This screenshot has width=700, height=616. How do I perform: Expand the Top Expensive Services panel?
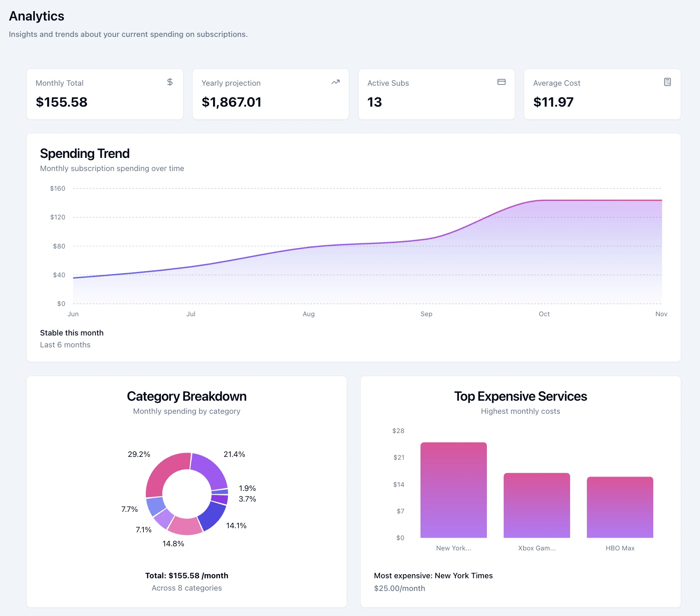520,396
